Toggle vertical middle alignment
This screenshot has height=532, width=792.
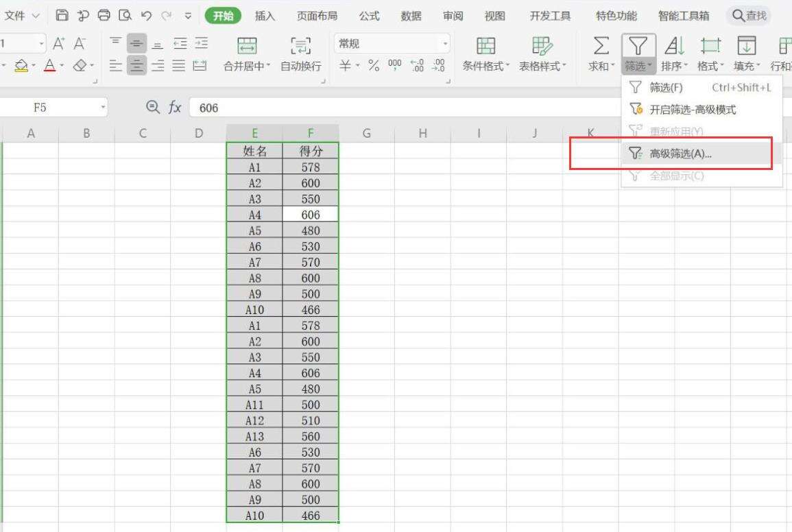(x=136, y=43)
